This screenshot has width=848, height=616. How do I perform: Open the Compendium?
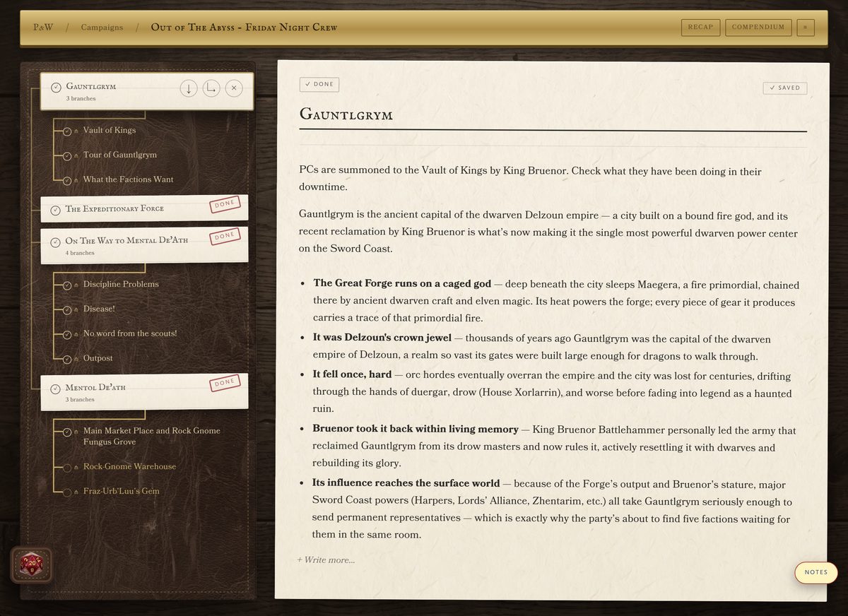click(758, 28)
